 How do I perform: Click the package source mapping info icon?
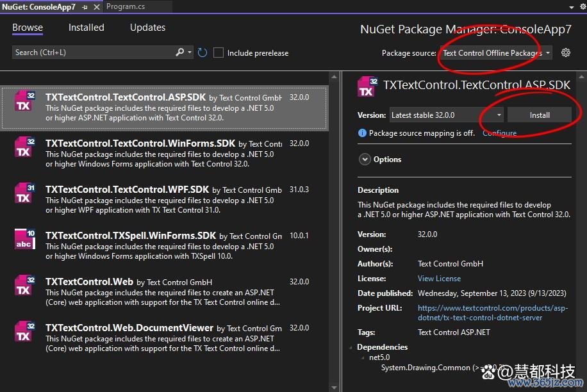[362, 133]
